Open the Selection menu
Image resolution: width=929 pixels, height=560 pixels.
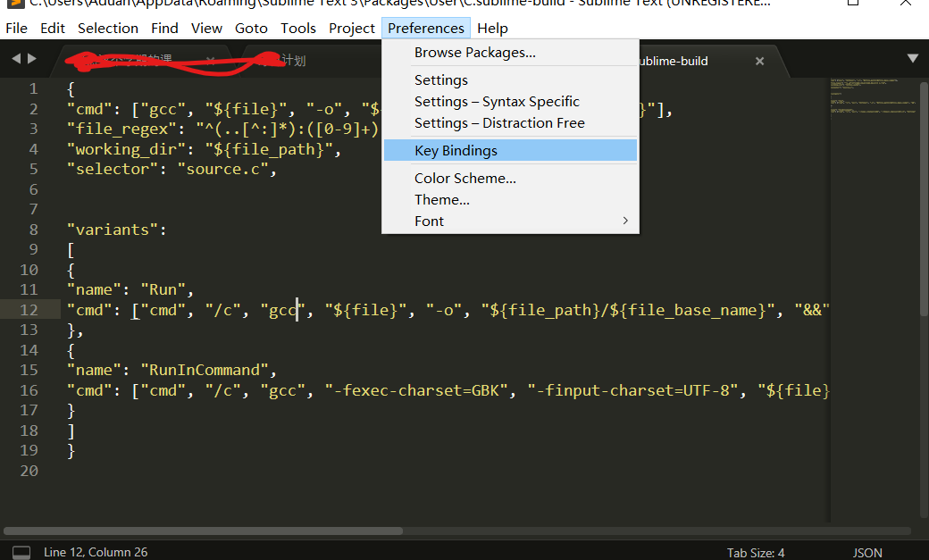pos(108,28)
